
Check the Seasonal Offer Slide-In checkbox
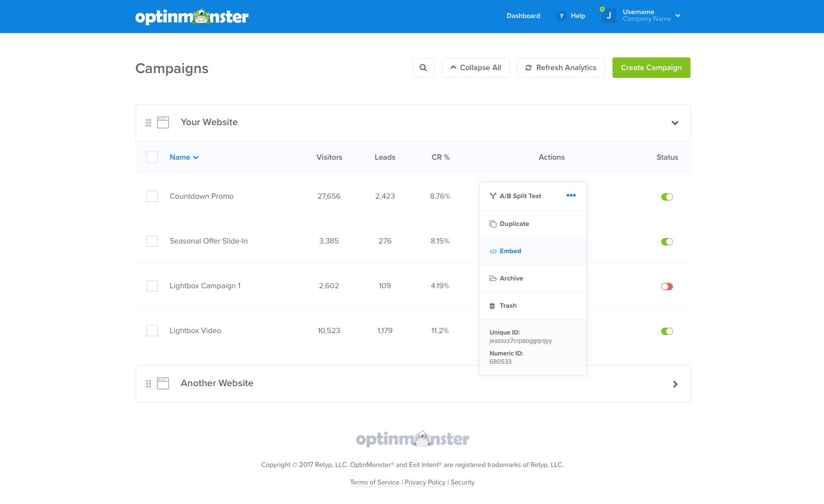coord(152,241)
